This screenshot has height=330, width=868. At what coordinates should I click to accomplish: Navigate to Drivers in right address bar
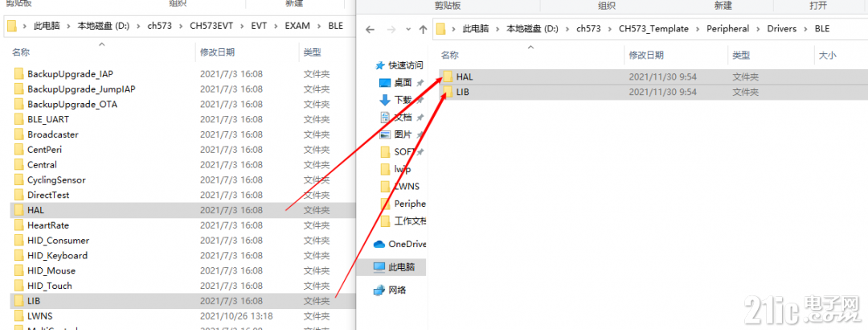(x=782, y=28)
